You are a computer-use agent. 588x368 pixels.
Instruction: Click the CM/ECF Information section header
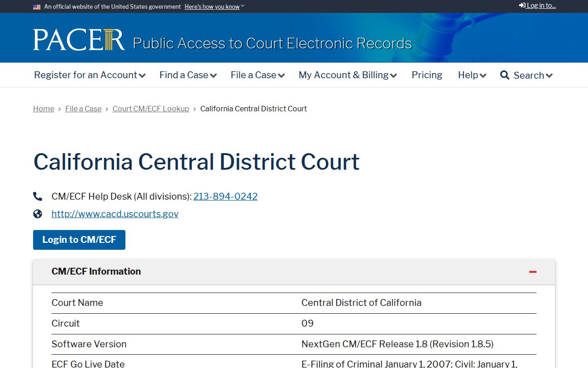point(294,272)
